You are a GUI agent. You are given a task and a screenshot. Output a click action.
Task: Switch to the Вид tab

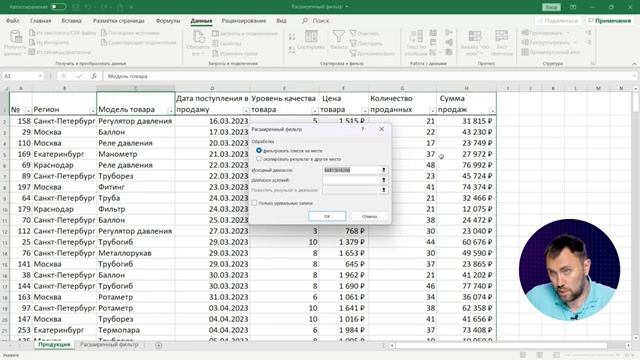point(281,20)
